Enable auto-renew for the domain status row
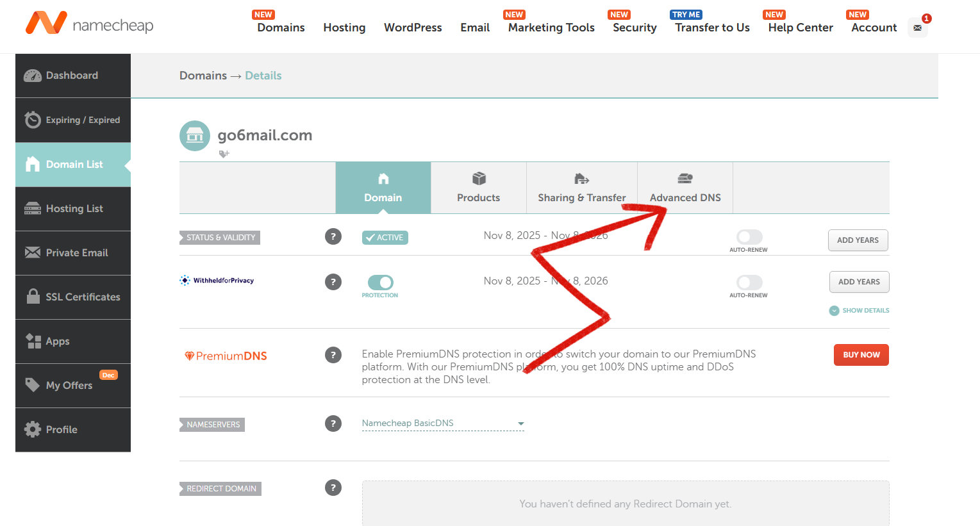 [x=749, y=237]
